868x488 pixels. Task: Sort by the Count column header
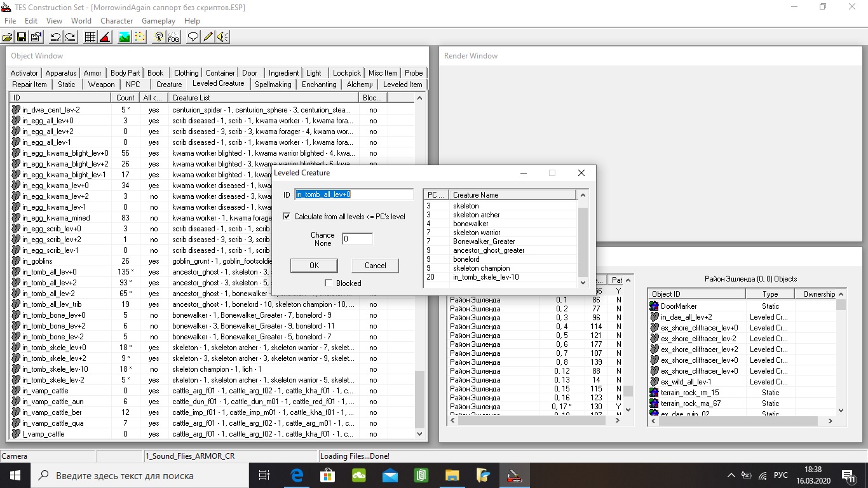pos(126,98)
